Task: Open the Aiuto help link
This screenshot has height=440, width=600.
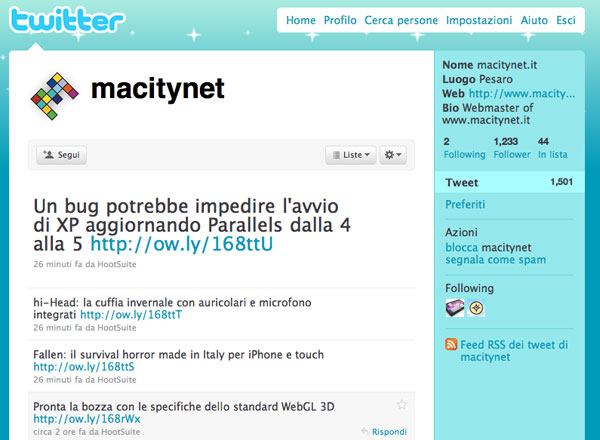Action: tap(534, 20)
